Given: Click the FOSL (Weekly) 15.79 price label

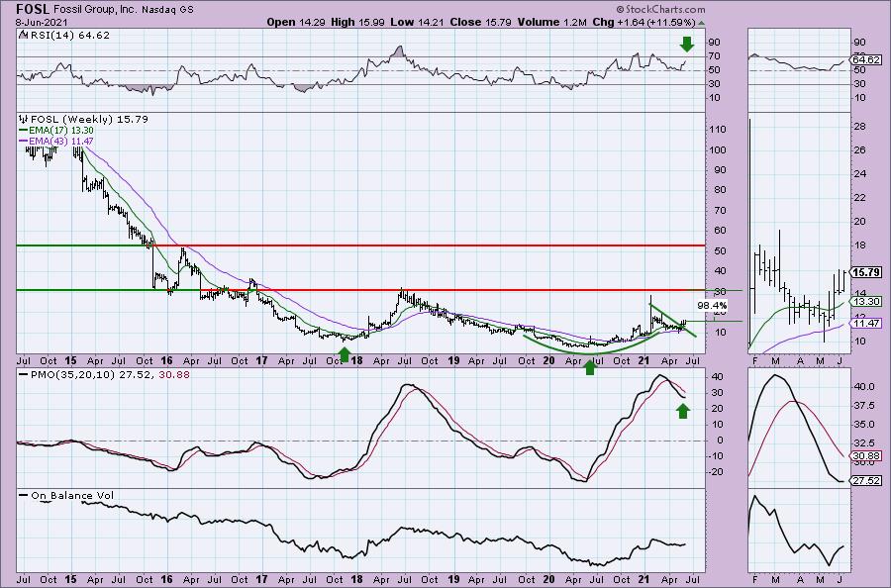Looking at the screenshot, I should [x=89, y=120].
